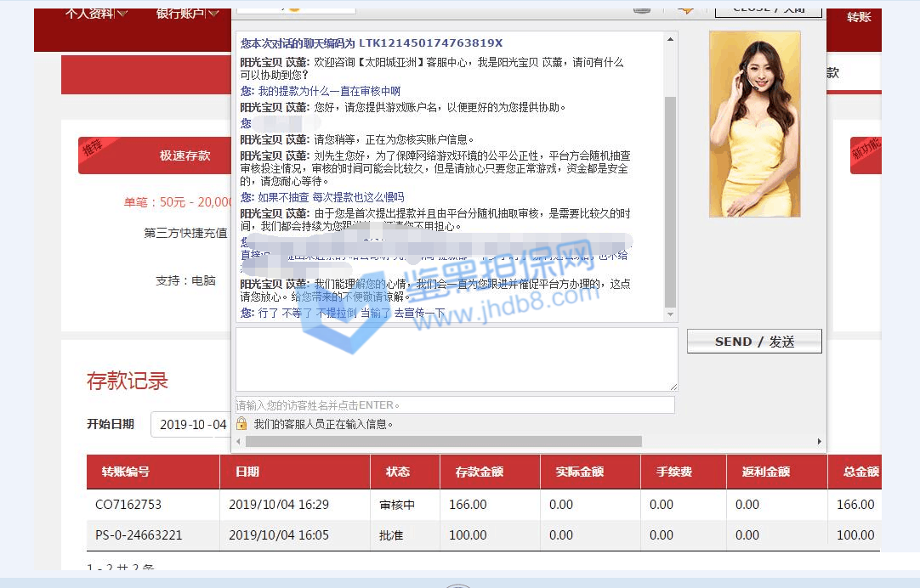Click the customer service agent photo
The image size is (920, 588).
click(754, 124)
